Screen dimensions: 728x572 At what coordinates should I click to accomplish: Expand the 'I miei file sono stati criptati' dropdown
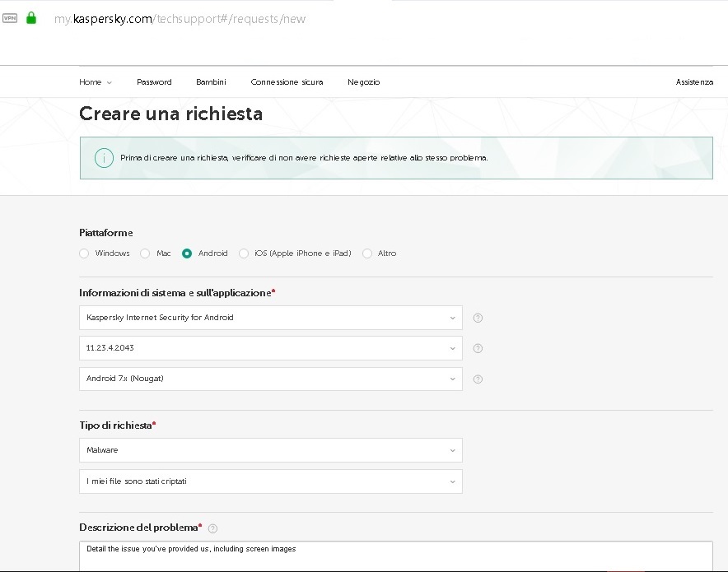click(x=271, y=481)
